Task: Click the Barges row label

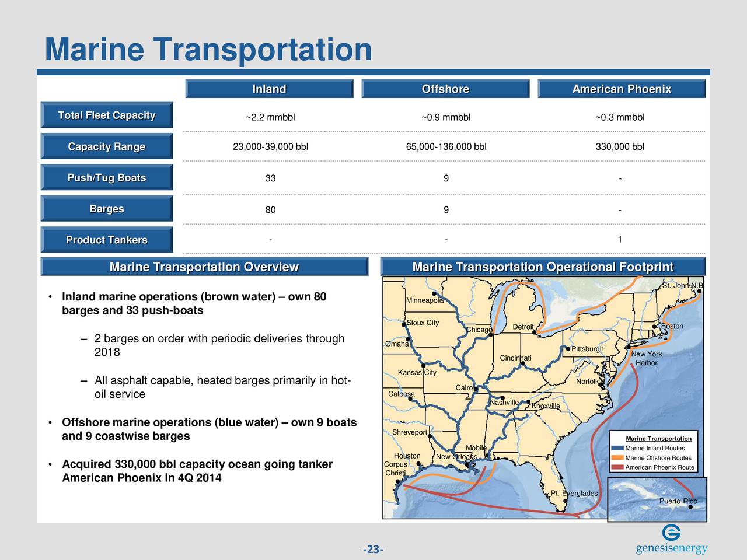Action: (x=107, y=208)
